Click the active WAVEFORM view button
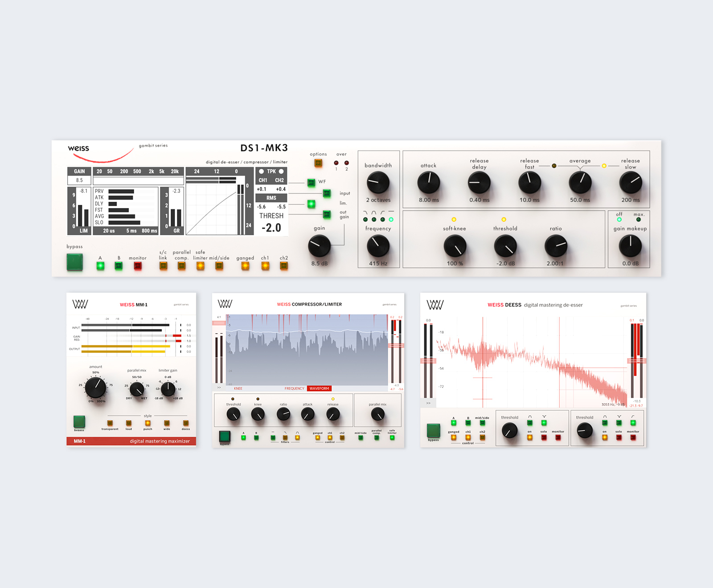 pos(319,388)
